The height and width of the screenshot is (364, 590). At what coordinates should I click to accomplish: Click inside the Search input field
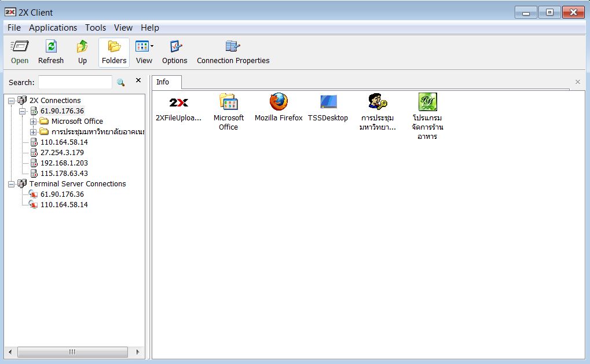[x=75, y=82]
